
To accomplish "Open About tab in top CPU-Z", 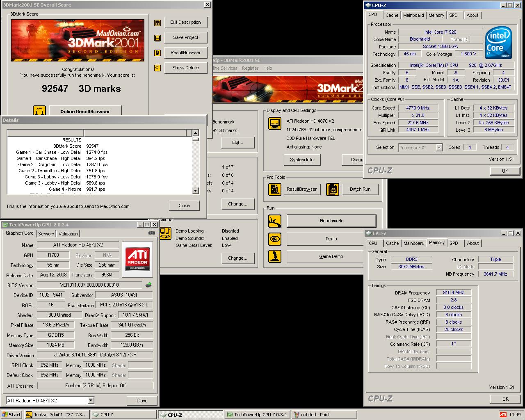I will [x=472, y=15].
